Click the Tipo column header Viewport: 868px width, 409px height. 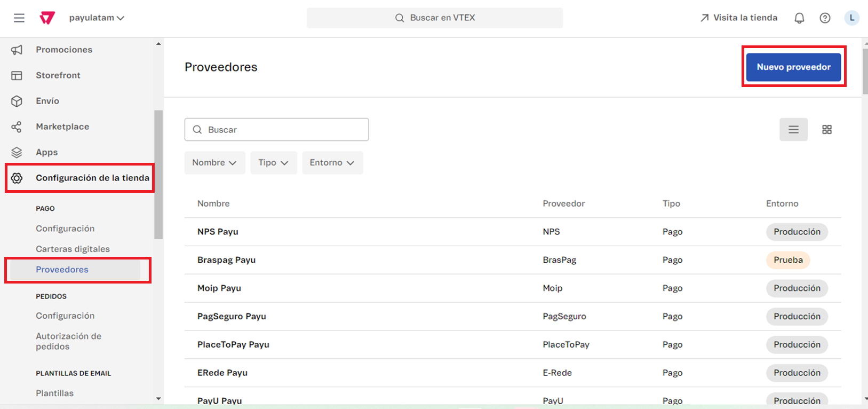pyautogui.click(x=671, y=203)
